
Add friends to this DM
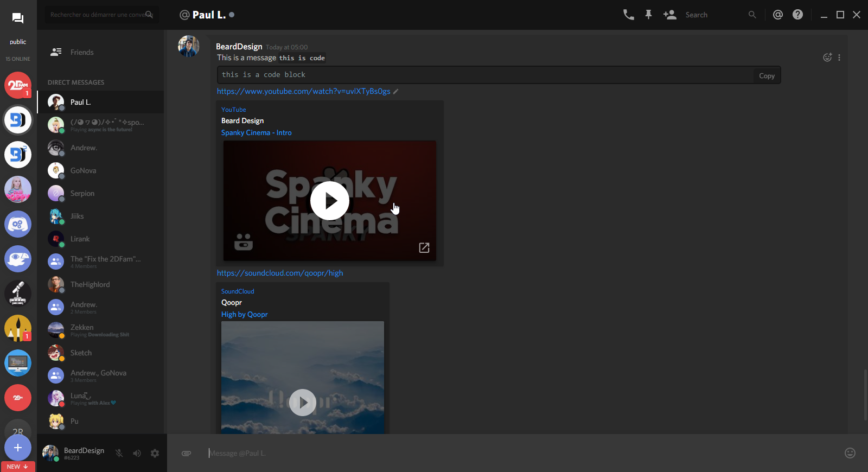pyautogui.click(x=669, y=15)
